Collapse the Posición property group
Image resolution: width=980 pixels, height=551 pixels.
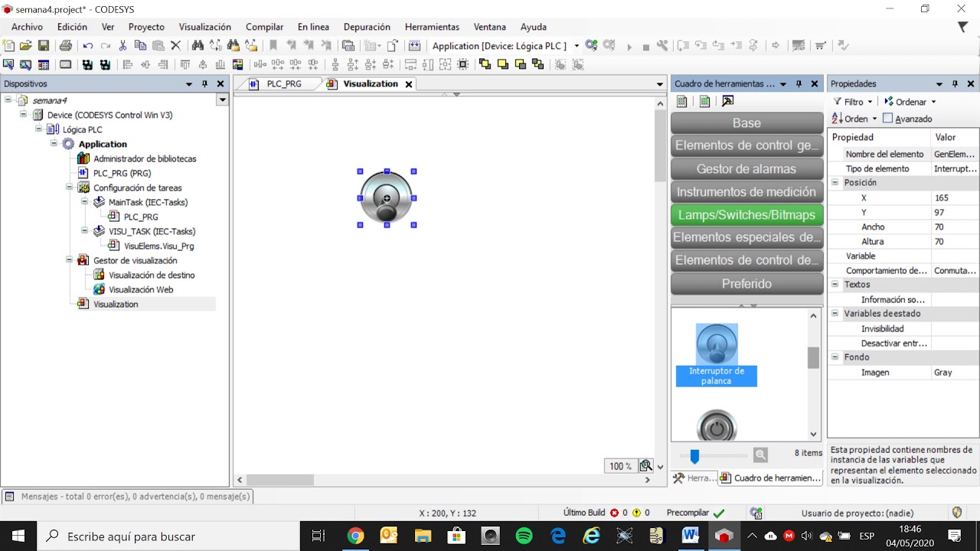(x=835, y=183)
